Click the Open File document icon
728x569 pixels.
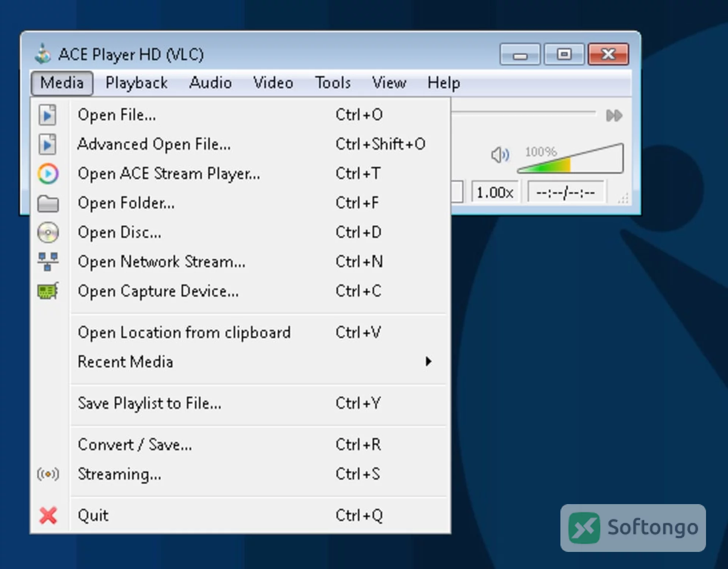[x=47, y=115]
